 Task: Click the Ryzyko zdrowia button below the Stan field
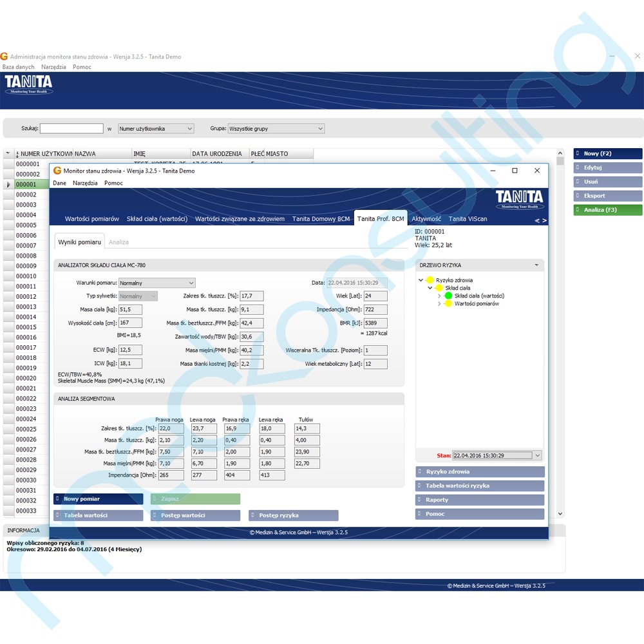coord(480,472)
